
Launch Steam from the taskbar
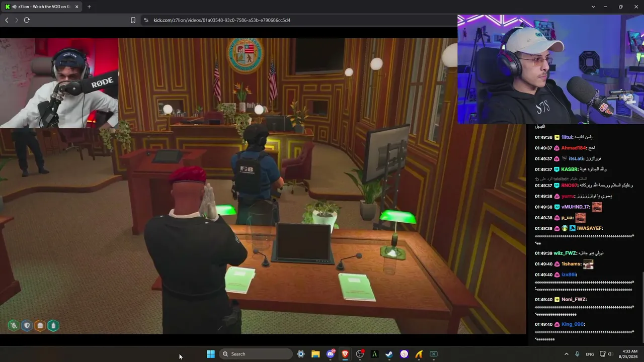[x=389, y=354]
